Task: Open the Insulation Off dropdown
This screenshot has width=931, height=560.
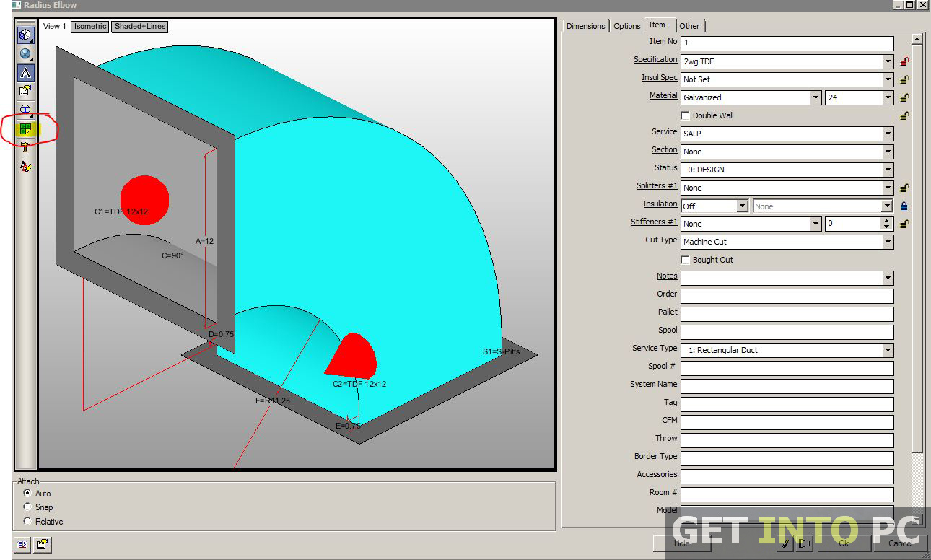Action: pos(742,206)
